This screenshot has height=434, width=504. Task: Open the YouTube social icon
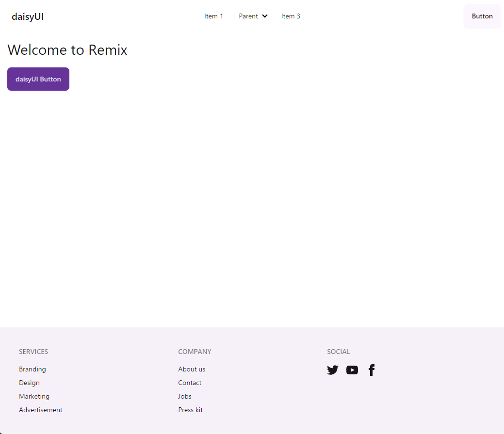coord(352,370)
